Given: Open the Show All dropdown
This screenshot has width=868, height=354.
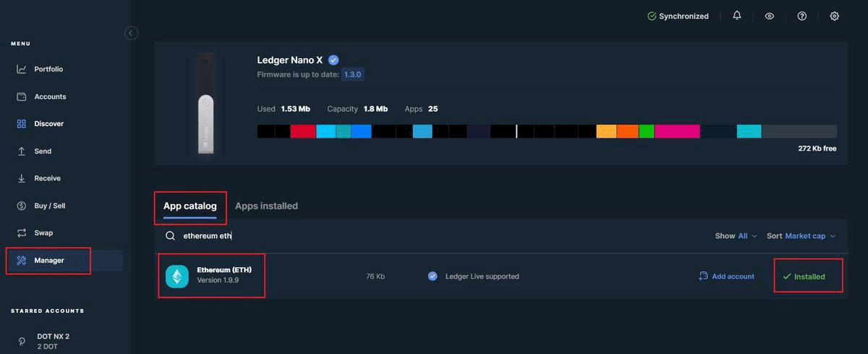Looking at the screenshot, I should [736, 236].
